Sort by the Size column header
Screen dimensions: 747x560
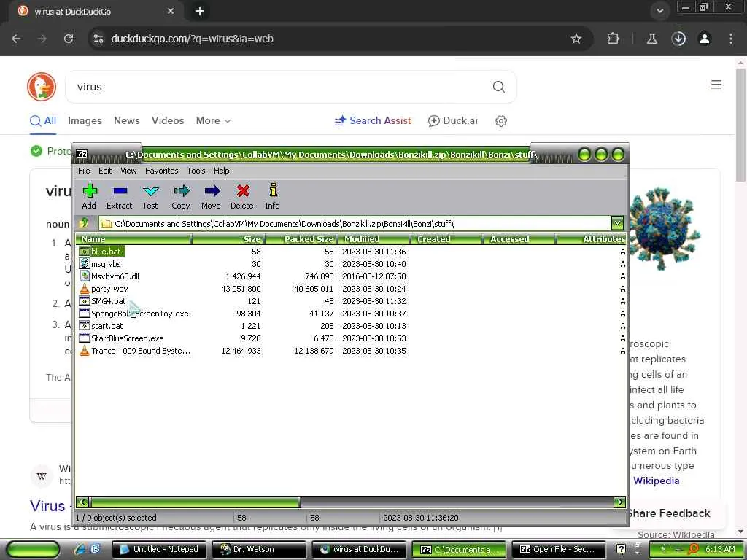228,239
